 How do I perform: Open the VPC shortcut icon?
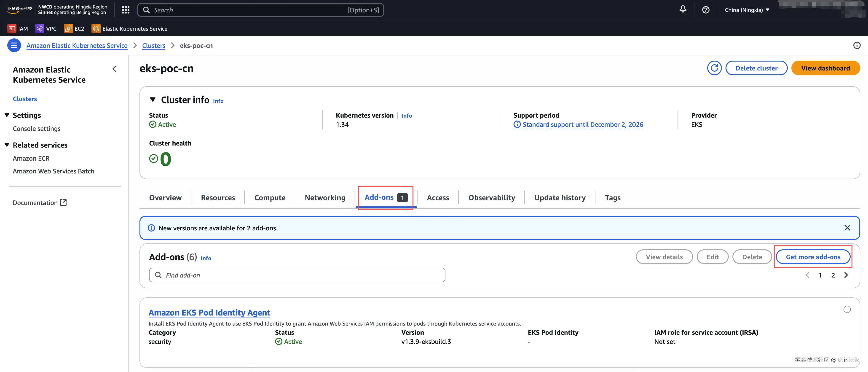pos(39,29)
